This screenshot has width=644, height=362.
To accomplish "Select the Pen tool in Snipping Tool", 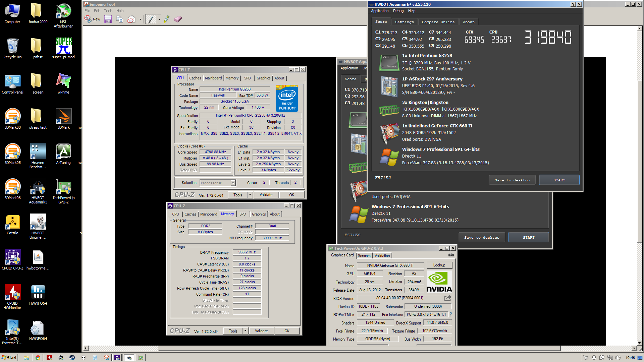I will tap(151, 19).
